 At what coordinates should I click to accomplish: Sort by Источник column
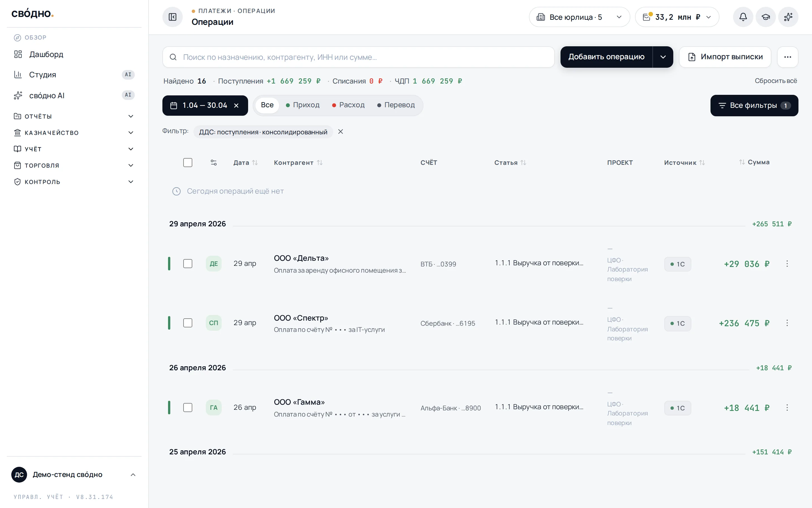tap(685, 163)
